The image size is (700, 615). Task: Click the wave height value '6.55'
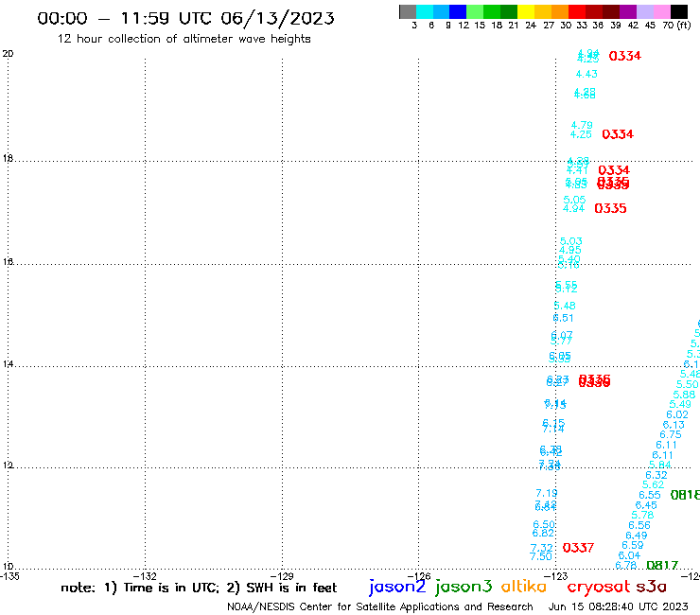[650, 495]
